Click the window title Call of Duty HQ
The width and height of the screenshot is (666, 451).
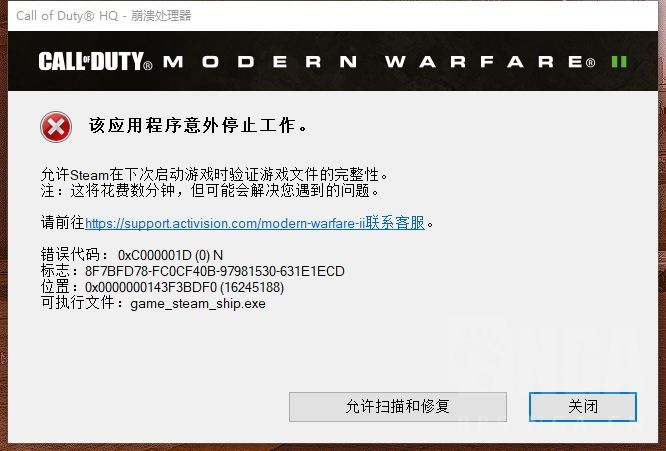[x=67, y=16]
